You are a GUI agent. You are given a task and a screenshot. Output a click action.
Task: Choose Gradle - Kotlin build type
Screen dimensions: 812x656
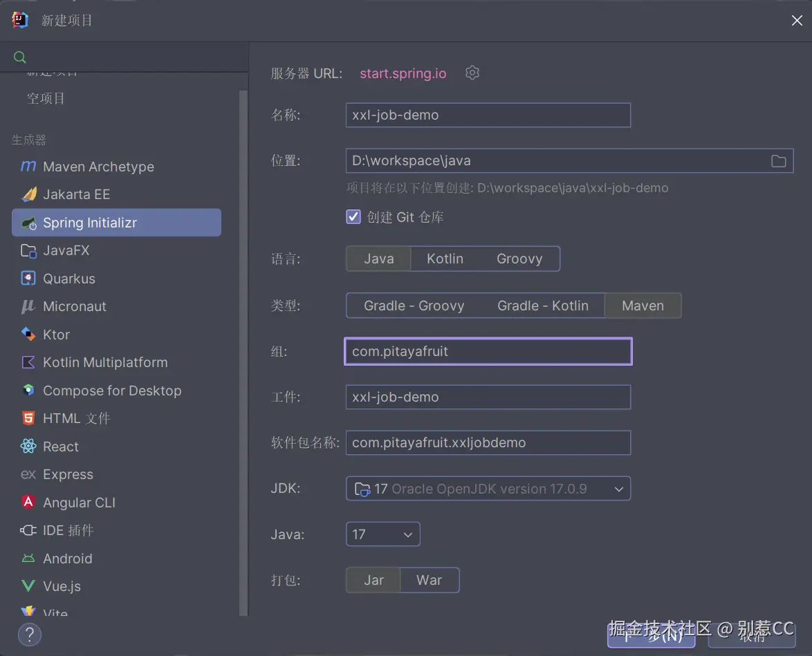pyautogui.click(x=543, y=306)
